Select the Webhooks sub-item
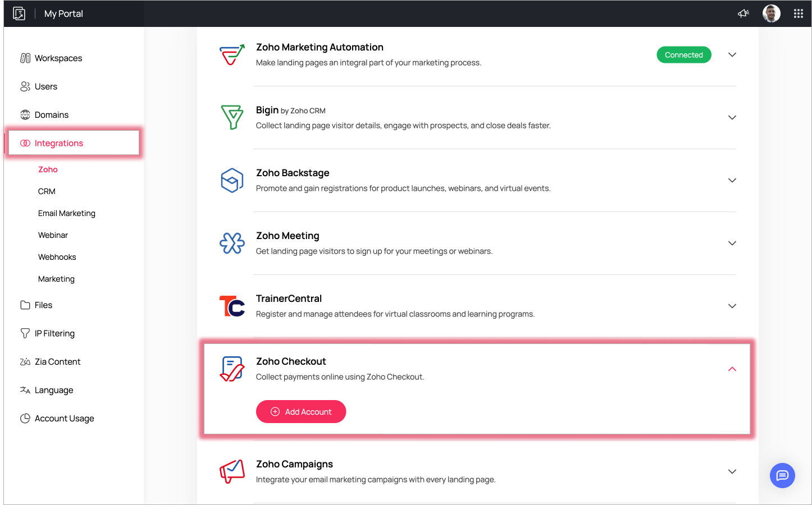The width and height of the screenshot is (812, 505). point(57,257)
